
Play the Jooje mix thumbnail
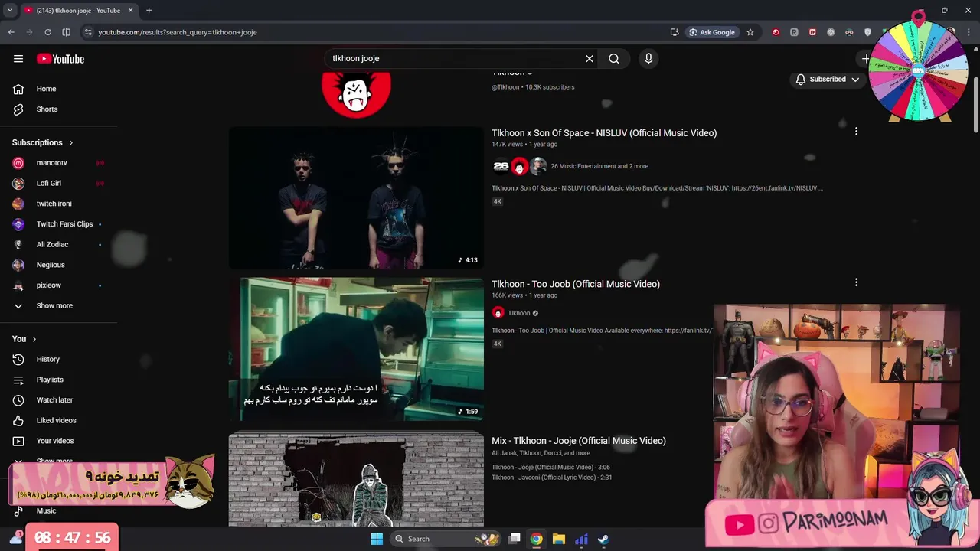coord(356,480)
